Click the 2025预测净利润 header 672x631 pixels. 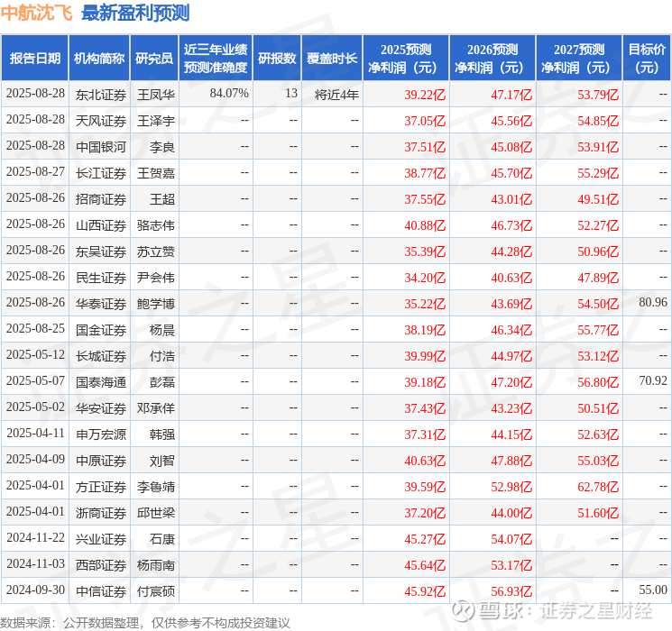point(406,59)
